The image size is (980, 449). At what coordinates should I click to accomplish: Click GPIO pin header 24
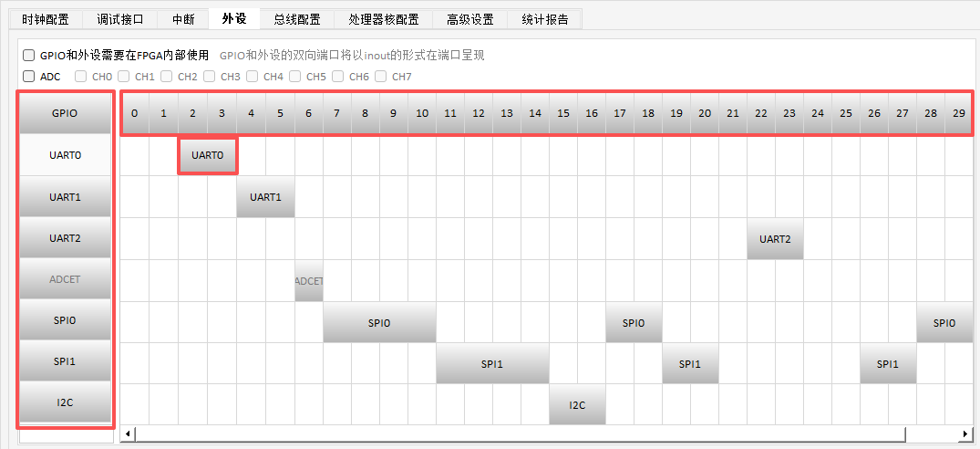tap(818, 113)
